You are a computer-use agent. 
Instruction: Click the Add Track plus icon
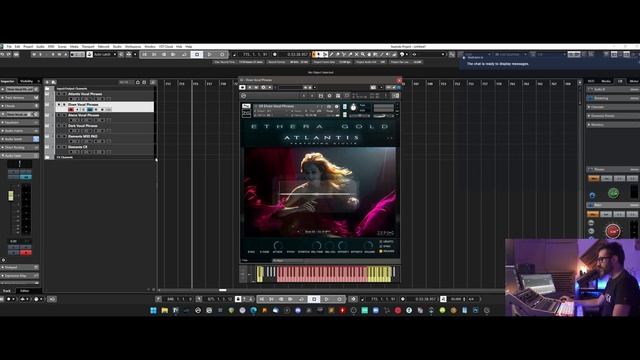47,82
